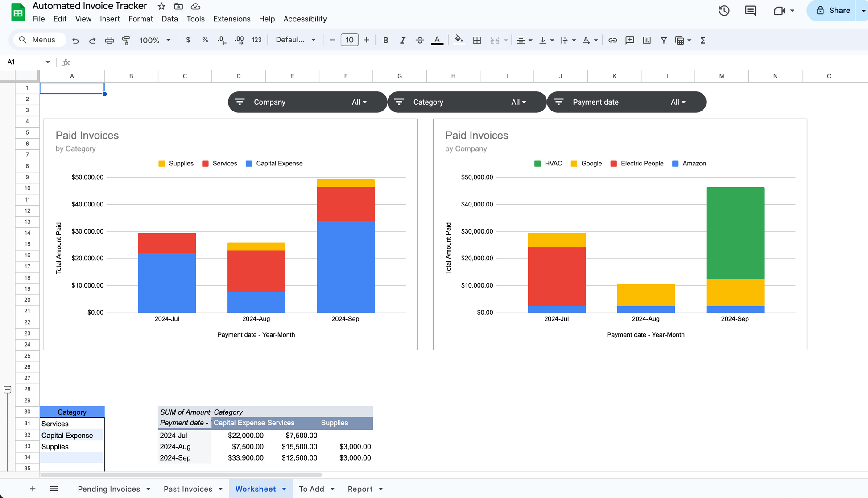Open the Extensions menu

point(231,19)
